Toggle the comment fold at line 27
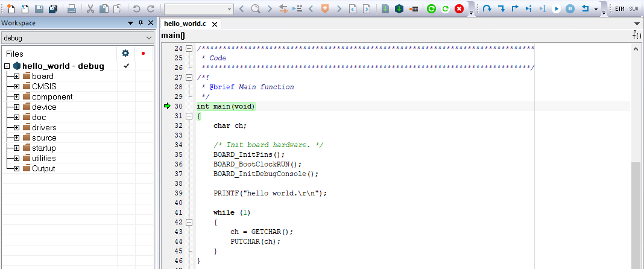 pyautogui.click(x=189, y=77)
